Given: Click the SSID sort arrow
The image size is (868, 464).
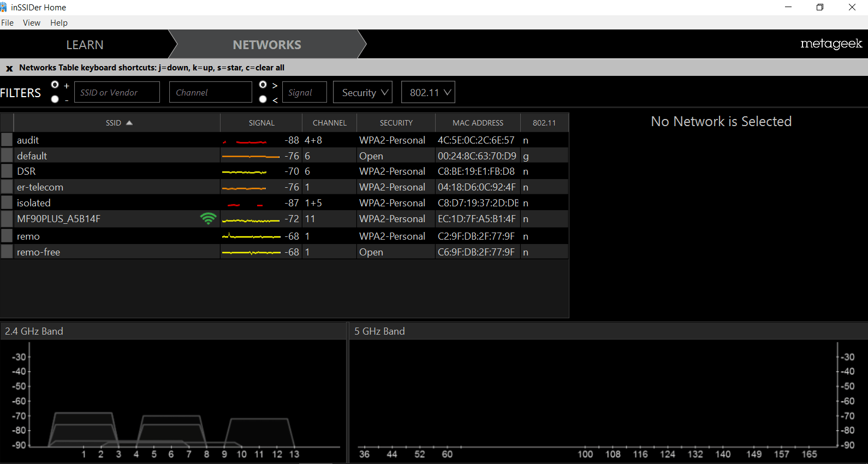Looking at the screenshot, I should (129, 123).
